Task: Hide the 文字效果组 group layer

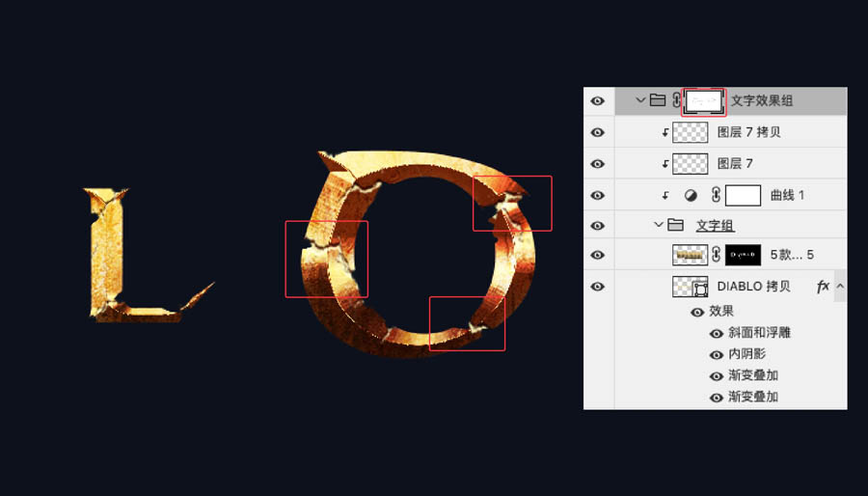Action: (598, 100)
